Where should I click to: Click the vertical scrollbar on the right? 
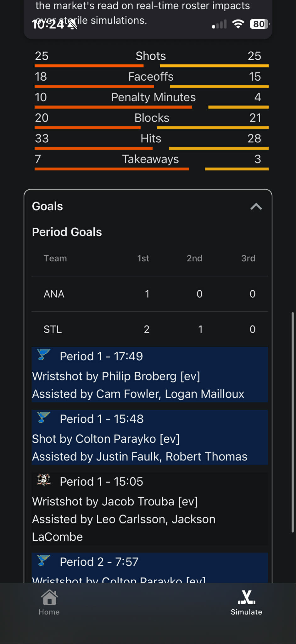tap(292, 422)
